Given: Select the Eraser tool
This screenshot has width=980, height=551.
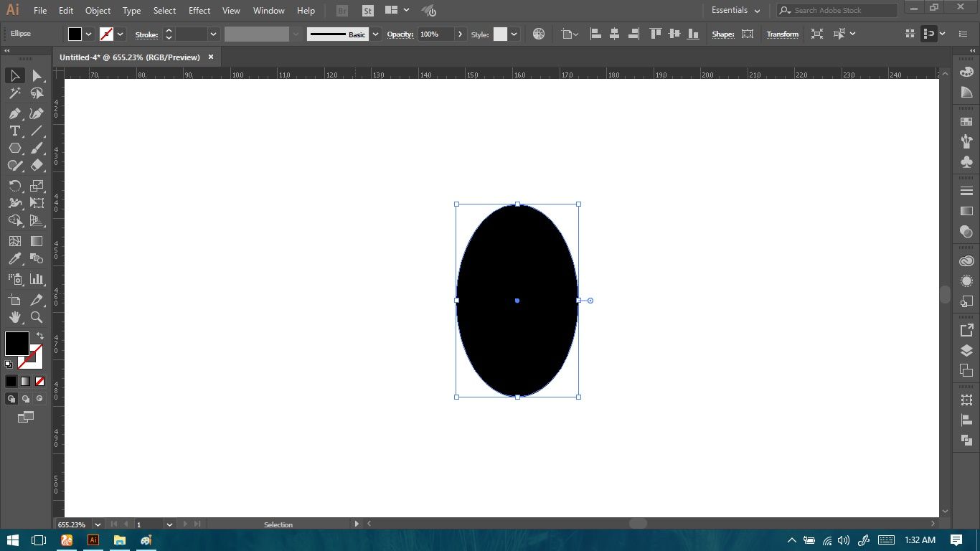Looking at the screenshot, I should coord(37,165).
